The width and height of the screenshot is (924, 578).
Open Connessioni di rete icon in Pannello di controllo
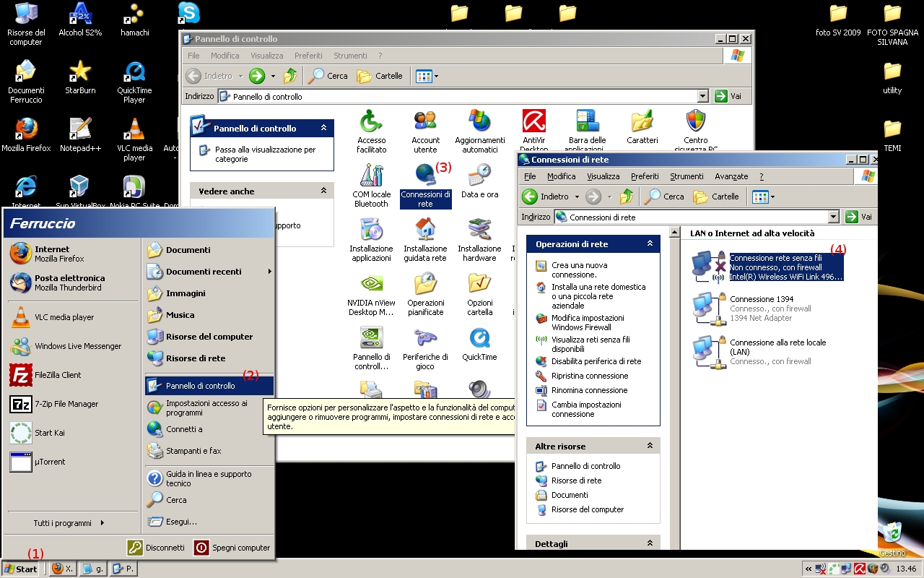(x=425, y=186)
